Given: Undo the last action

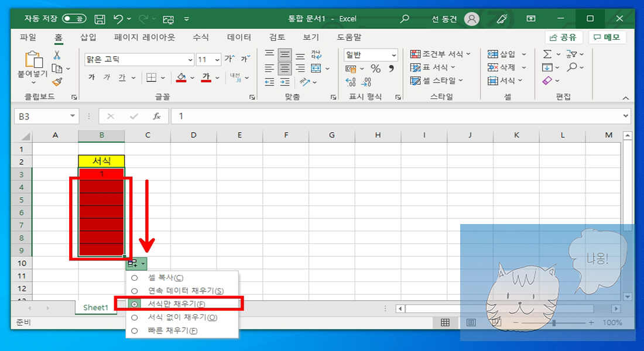Looking at the screenshot, I should coord(118,19).
